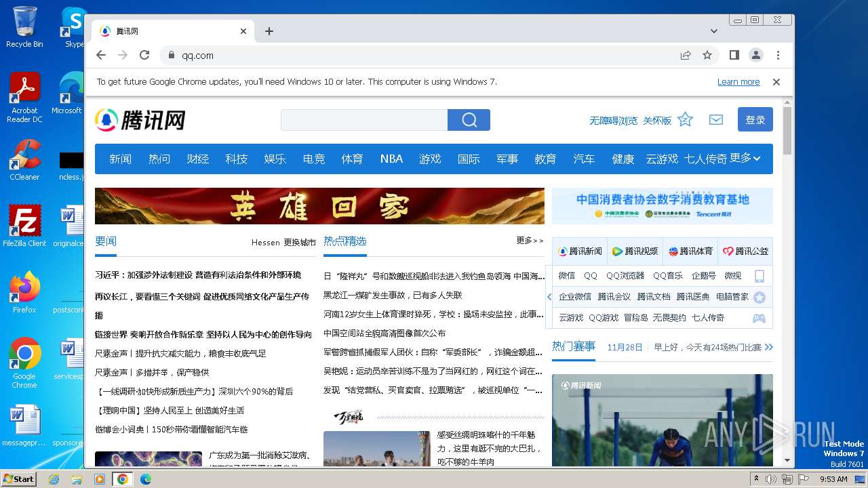Expand 更多>> in 热点精选
This screenshot has width=868, height=488.
click(530, 241)
